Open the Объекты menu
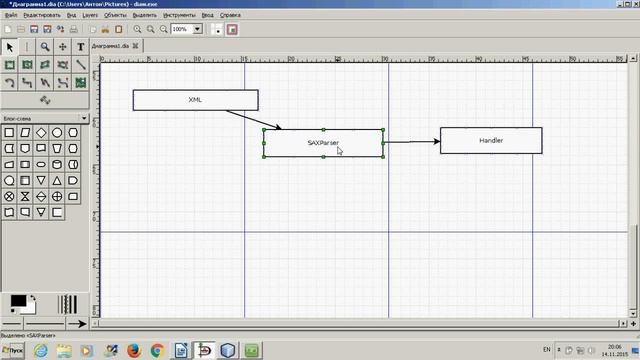The height and width of the screenshot is (360, 640). tap(115, 15)
